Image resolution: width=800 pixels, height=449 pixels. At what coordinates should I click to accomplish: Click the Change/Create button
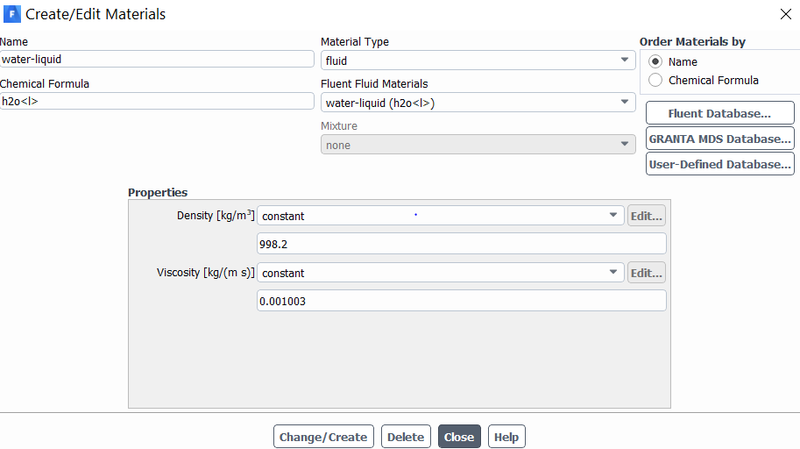click(x=323, y=437)
